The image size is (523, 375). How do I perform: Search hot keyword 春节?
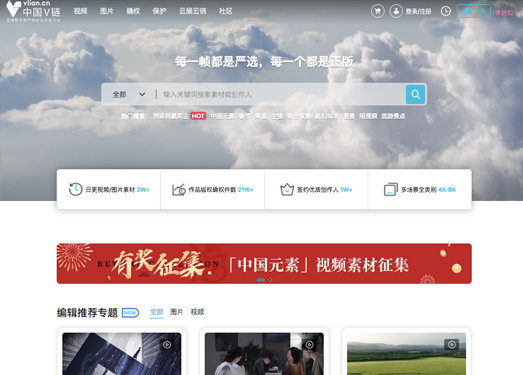click(x=244, y=116)
